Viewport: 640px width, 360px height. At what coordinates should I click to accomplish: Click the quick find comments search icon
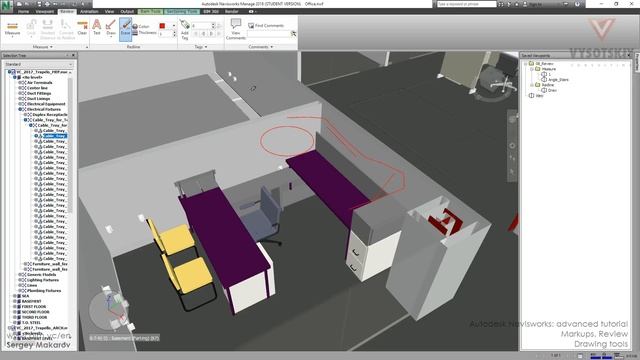click(x=293, y=34)
